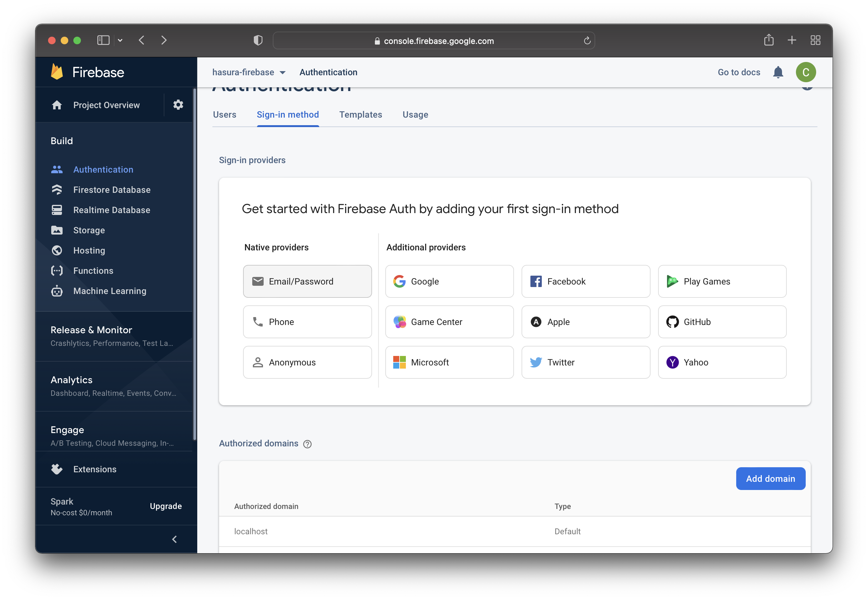
Task: Click Upgrade plan link
Action: pyautogui.click(x=166, y=506)
